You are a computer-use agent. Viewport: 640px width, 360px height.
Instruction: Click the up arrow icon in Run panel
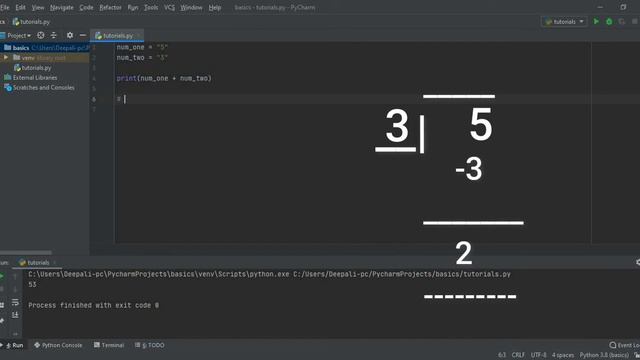(x=15, y=277)
